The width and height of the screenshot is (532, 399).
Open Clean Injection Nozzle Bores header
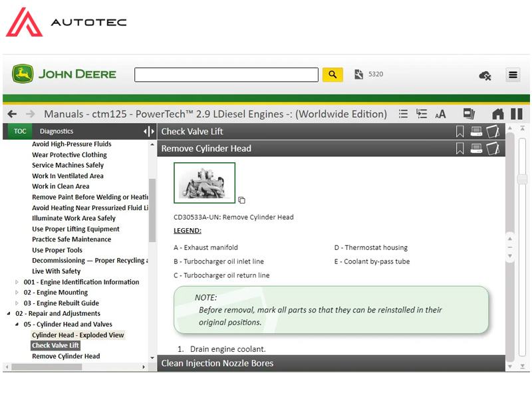click(331, 363)
